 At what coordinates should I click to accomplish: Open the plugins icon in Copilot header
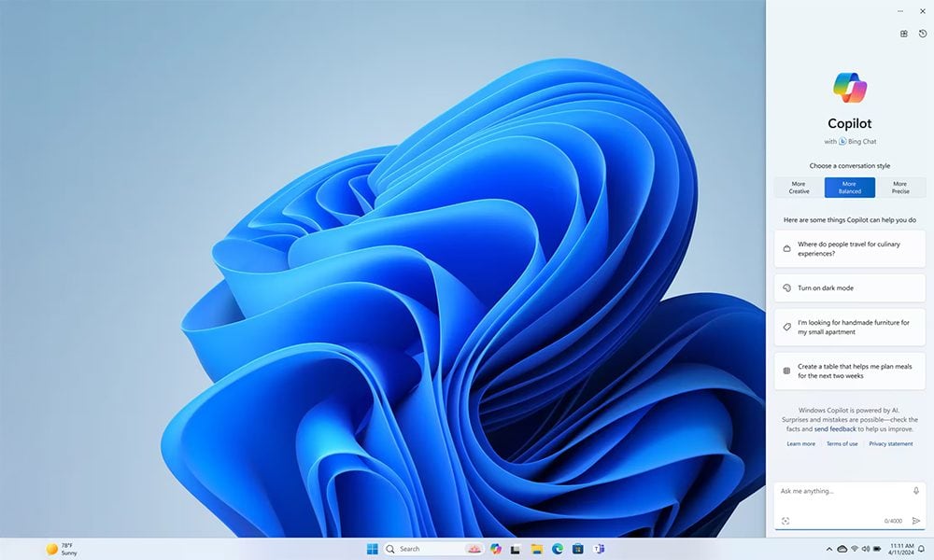click(903, 34)
